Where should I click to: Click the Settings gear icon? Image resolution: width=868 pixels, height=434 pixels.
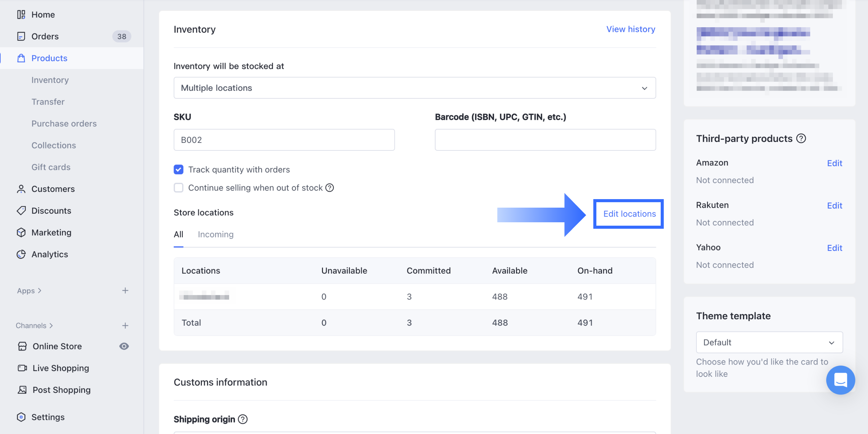pyautogui.click(x=21, y=417)
